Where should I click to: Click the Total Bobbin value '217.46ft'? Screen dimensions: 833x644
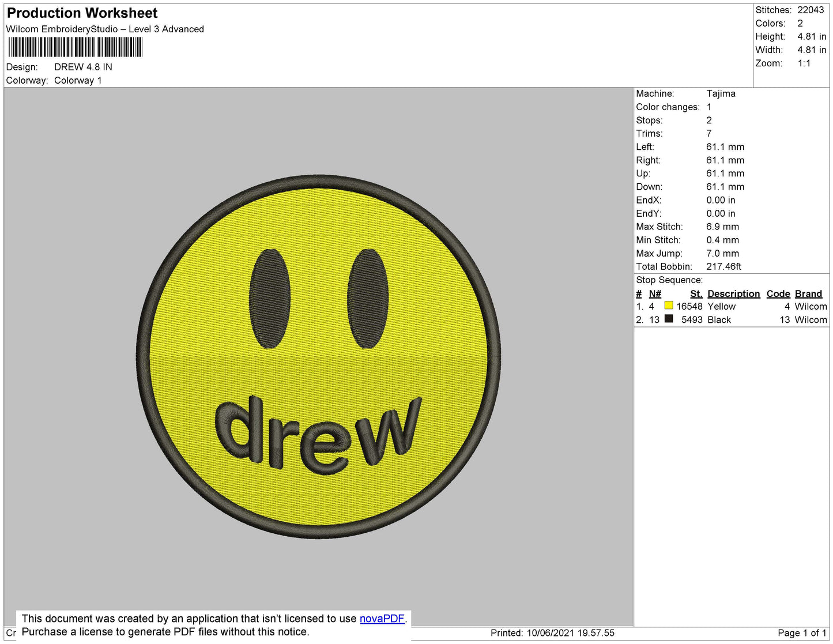click(x=723, y=266)
